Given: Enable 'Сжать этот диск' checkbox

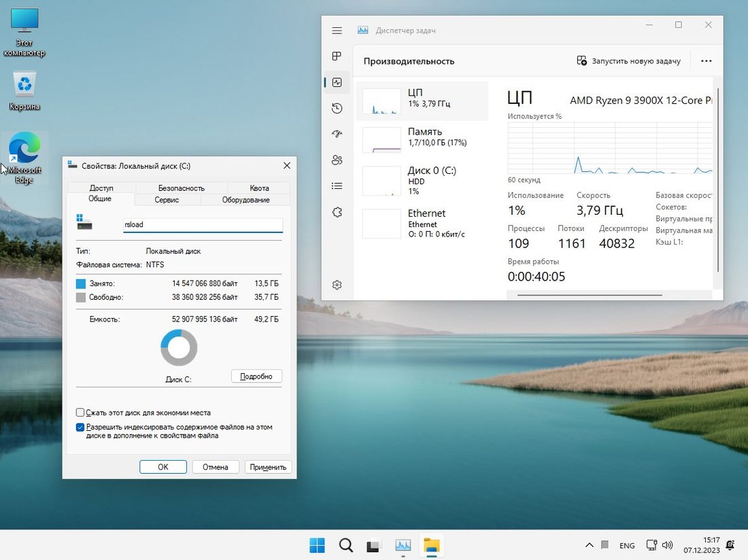Looking at the screenshot, I should 80,413.
